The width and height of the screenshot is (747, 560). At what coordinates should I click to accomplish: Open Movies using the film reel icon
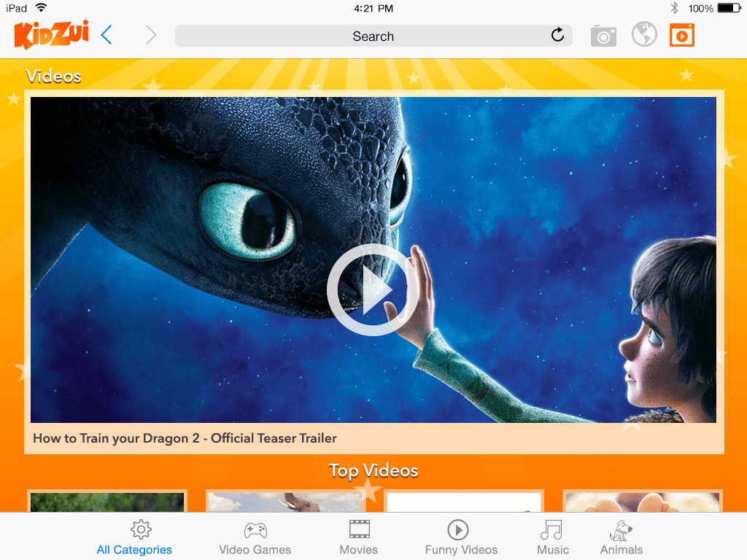(358, 529)
